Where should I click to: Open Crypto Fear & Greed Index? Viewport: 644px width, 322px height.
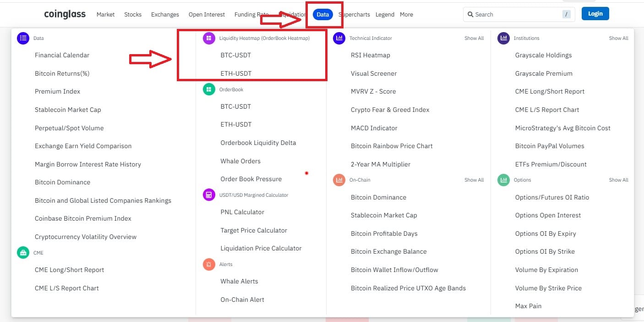coord(390,110)
